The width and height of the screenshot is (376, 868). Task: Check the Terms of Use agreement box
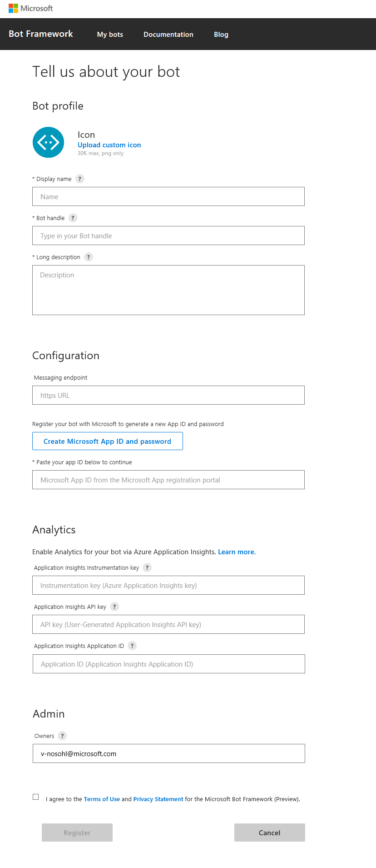pyautogui.click(x=36, y=797)
